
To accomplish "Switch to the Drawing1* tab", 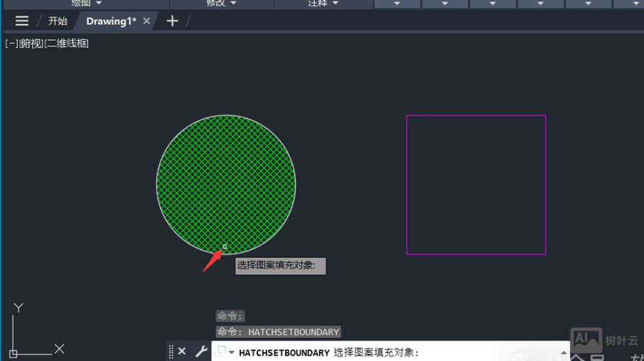I will (110, 21).
